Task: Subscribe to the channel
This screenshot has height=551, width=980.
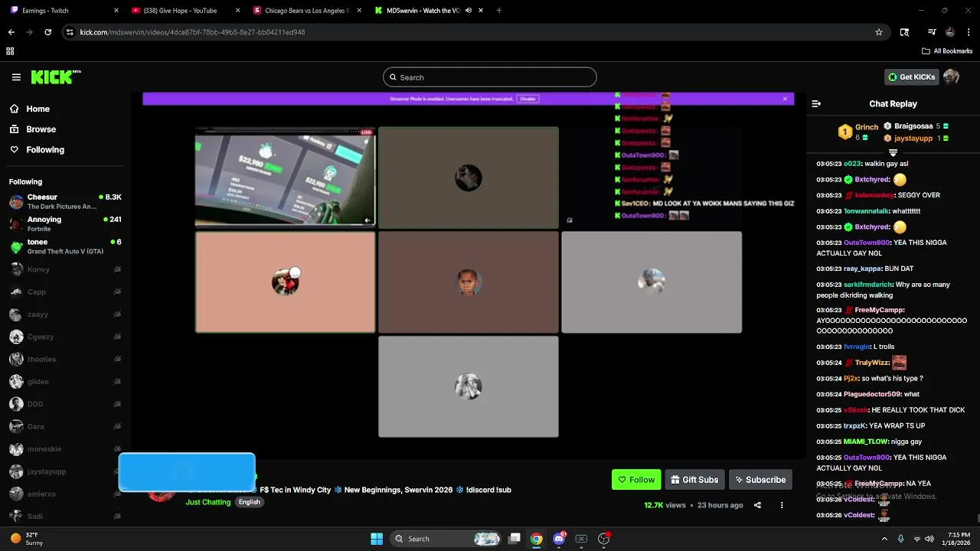Action: [x=760, y=480]
